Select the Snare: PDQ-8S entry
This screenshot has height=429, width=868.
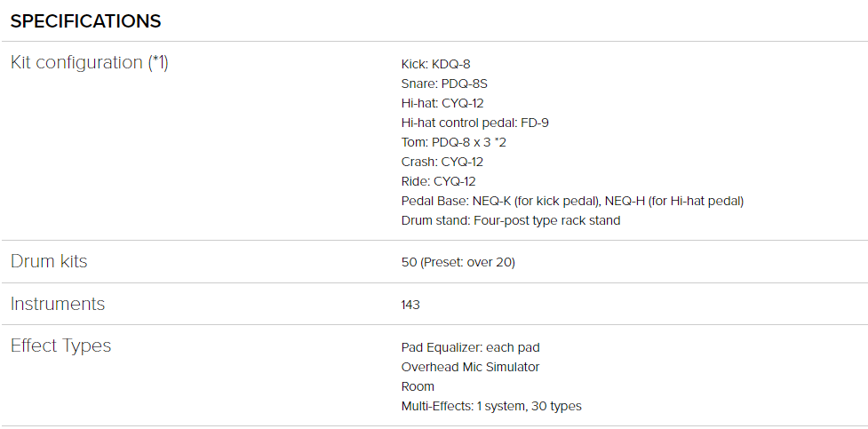tap(444, 83)
